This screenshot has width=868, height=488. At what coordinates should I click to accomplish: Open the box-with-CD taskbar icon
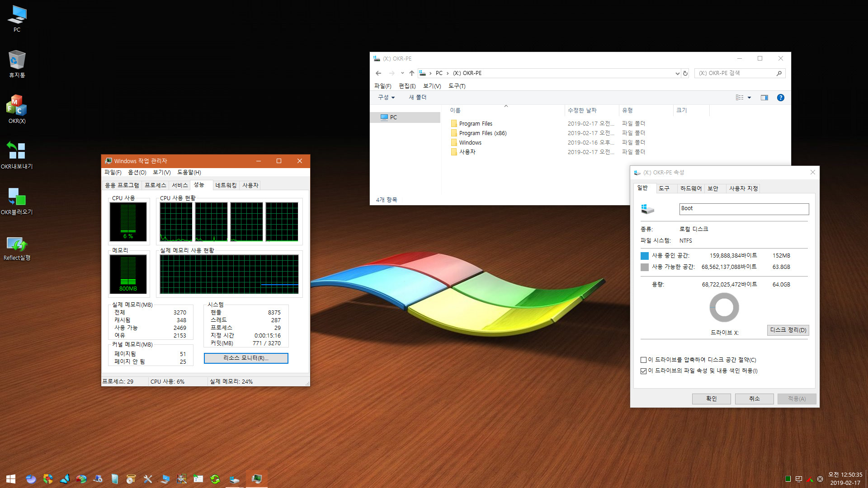pyautogui.click(x=131, y=479)
